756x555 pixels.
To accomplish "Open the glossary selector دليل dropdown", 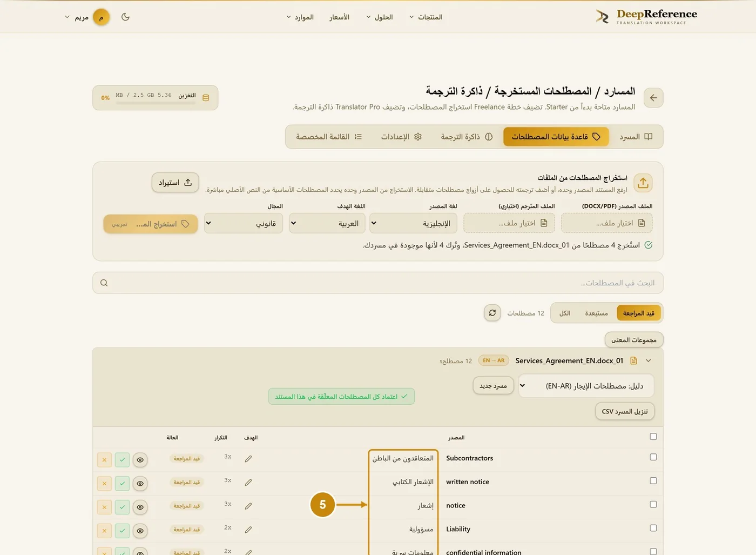I will [x=586, y=386].
